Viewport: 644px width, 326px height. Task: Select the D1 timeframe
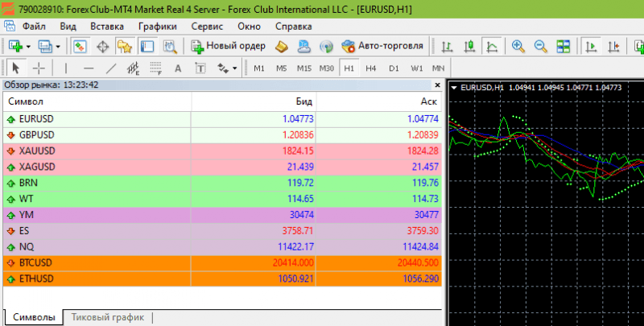point(394,68)
